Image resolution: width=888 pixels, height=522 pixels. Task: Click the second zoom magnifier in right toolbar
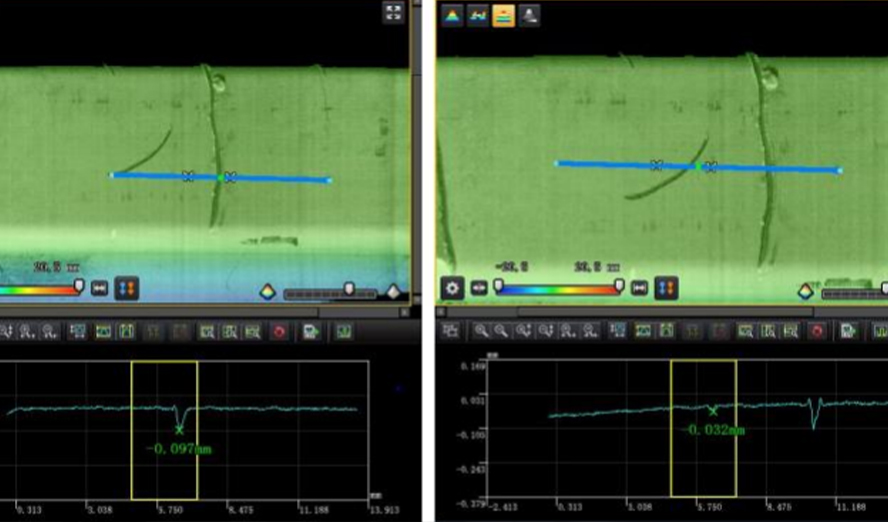point(502,331)
